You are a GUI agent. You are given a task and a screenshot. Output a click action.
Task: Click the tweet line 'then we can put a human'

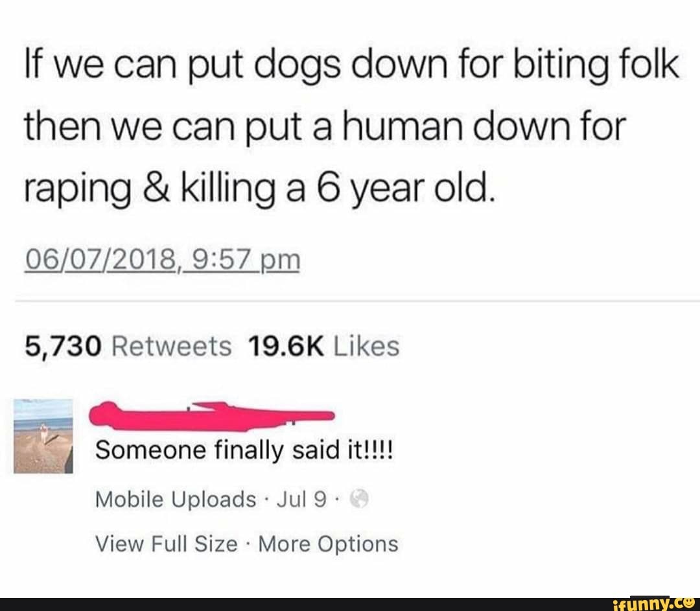click(x=323, y=126)
